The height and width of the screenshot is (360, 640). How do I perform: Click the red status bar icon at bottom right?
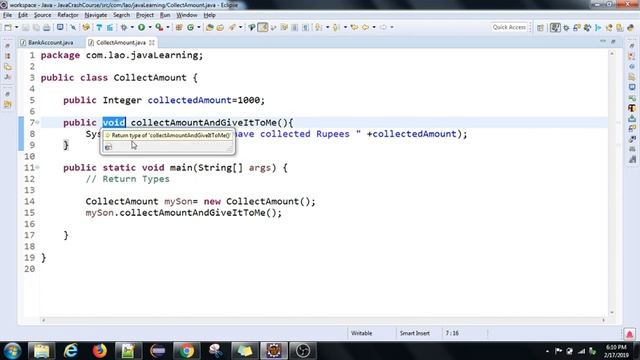629,334
